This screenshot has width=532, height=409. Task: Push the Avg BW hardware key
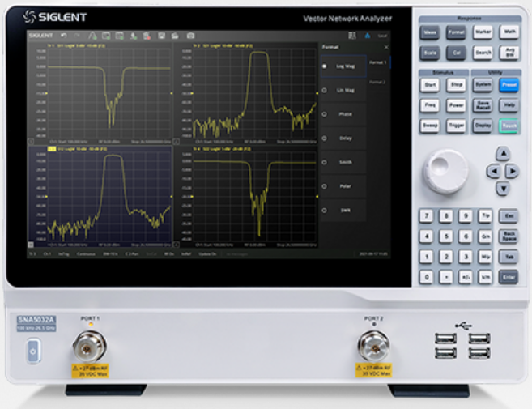509,53
